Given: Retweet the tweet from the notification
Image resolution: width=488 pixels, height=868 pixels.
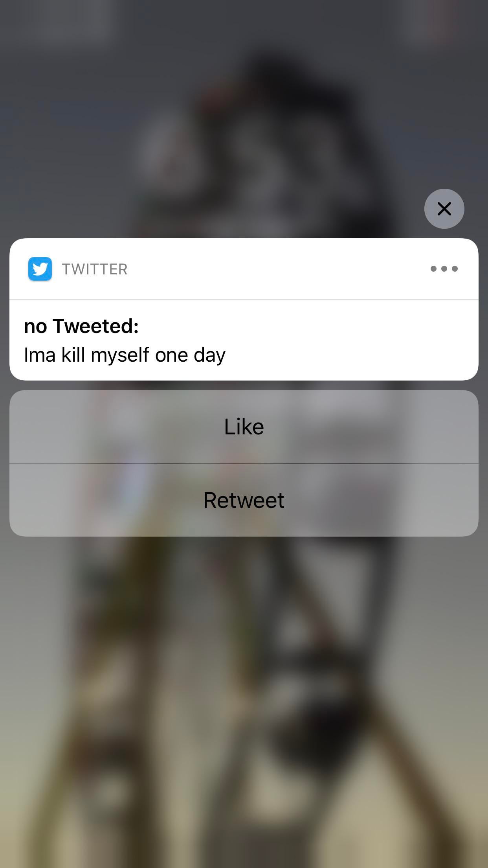Looking at the screenshot, I should coord(244,500).
